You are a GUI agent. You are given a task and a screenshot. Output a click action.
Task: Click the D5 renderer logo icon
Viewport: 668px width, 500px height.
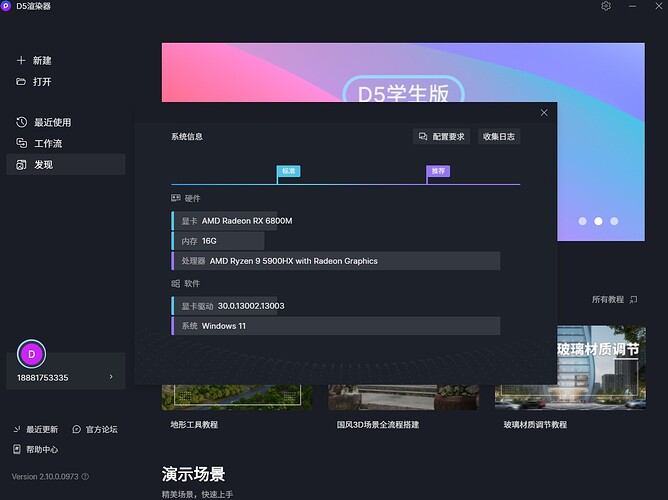point(6,6)
